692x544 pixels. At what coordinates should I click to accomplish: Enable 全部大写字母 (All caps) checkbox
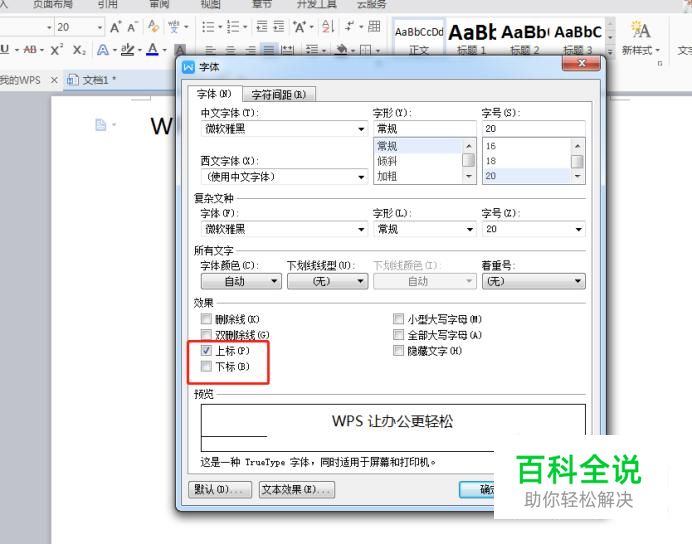click(398, 334)
